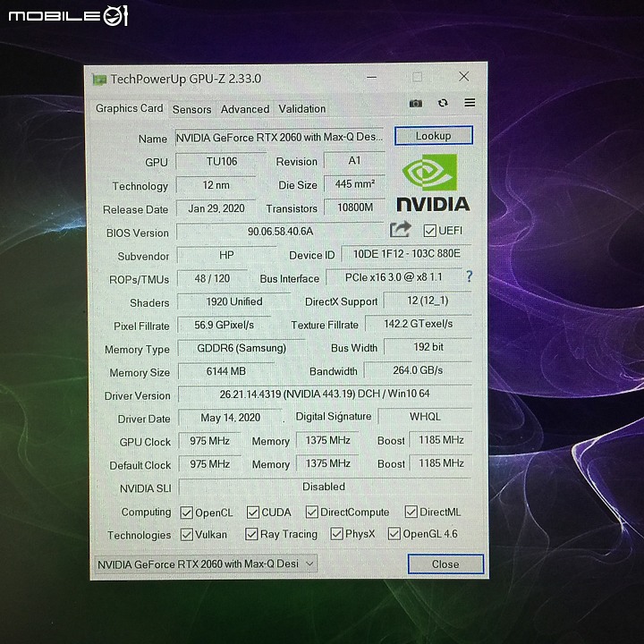The height and width of the screenshot is (644, 644).
Task: Click the Memory Type value GDDR6 (Samsung)
Action: pos(241,348)
